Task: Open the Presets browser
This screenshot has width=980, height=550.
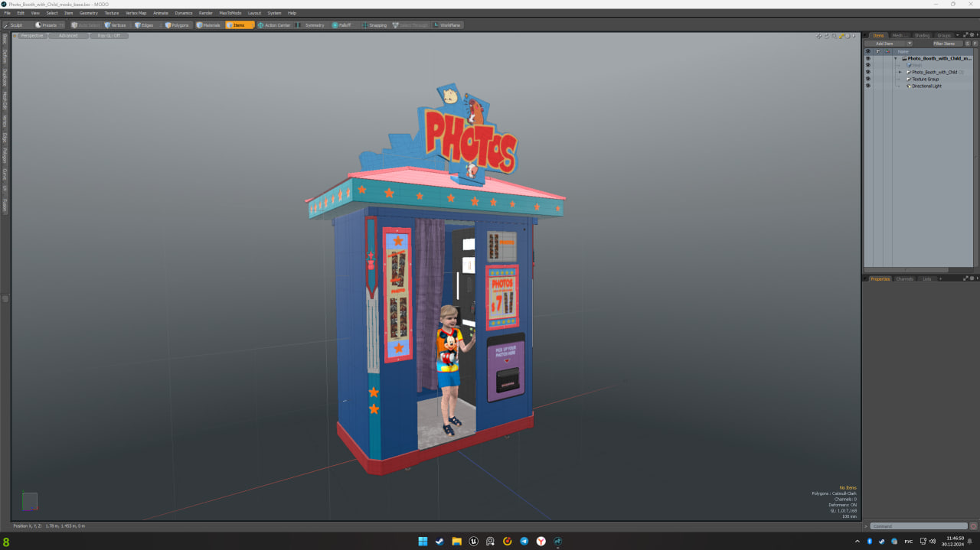Action: (x=46, y=25)
